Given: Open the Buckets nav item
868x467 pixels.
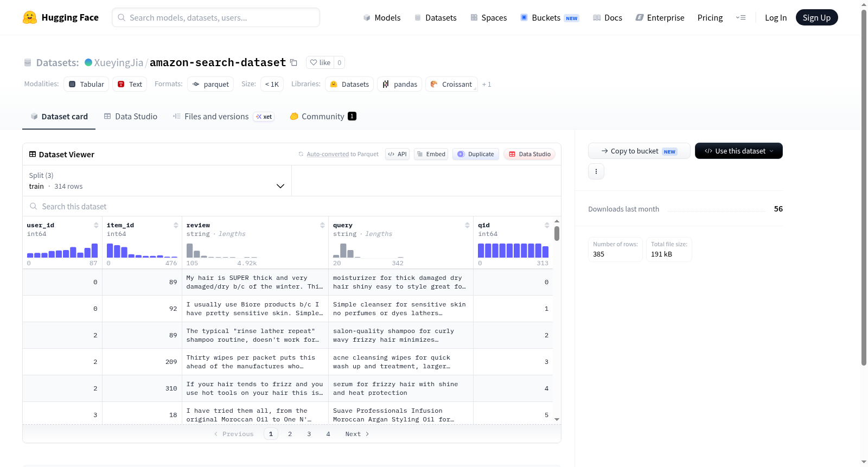Looking at the screenshot, I should 550,17.
